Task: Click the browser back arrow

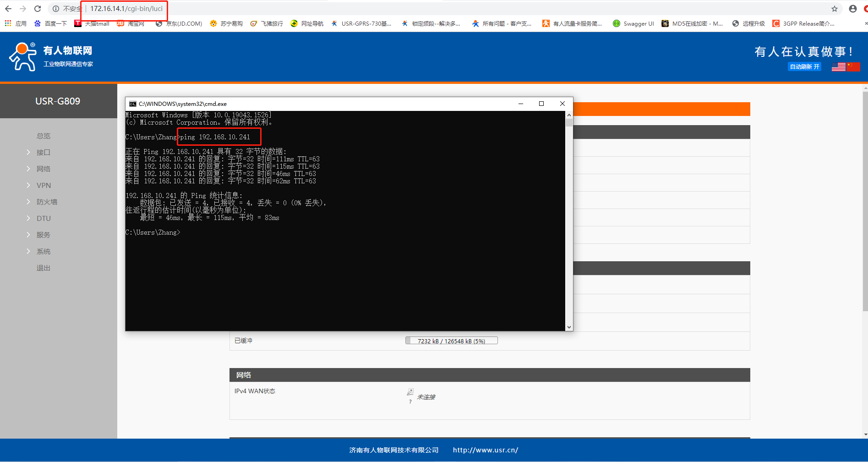Action: pos(8,9)
